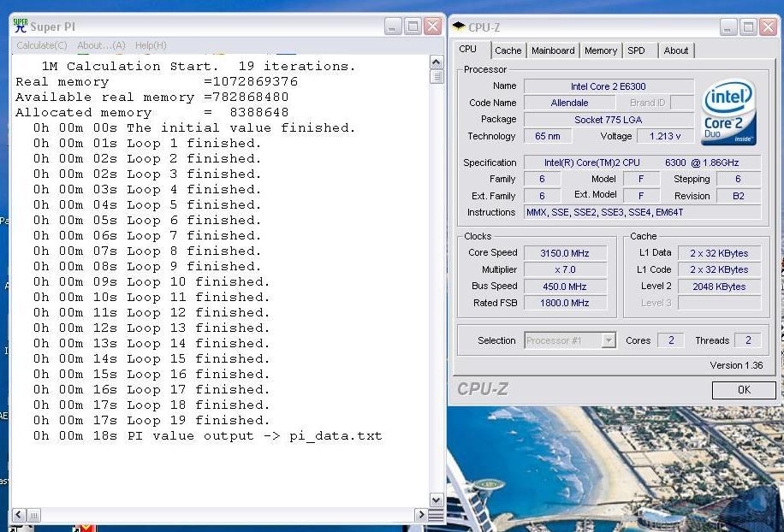This screenshot has height=532, width=784.
Task: Click the Intel Core 2 Duo logo
Action: point(728,113)
